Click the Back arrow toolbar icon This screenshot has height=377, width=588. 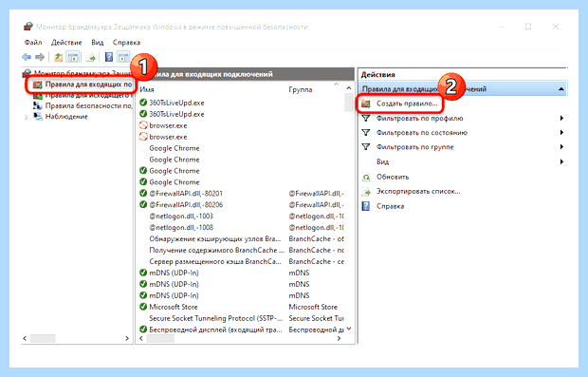coord(27,57)
